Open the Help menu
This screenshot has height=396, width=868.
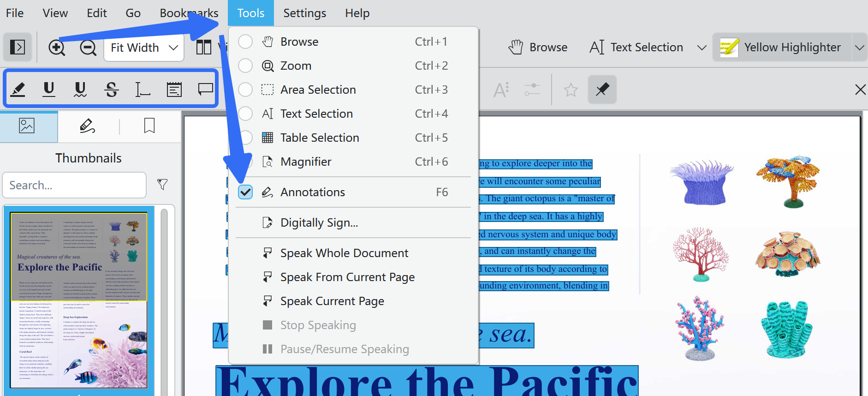[x=357, y=13]
